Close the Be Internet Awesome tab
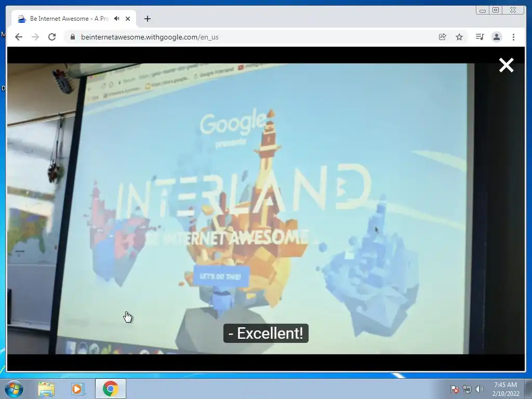The image size is (532, 399). coord(128,19)
